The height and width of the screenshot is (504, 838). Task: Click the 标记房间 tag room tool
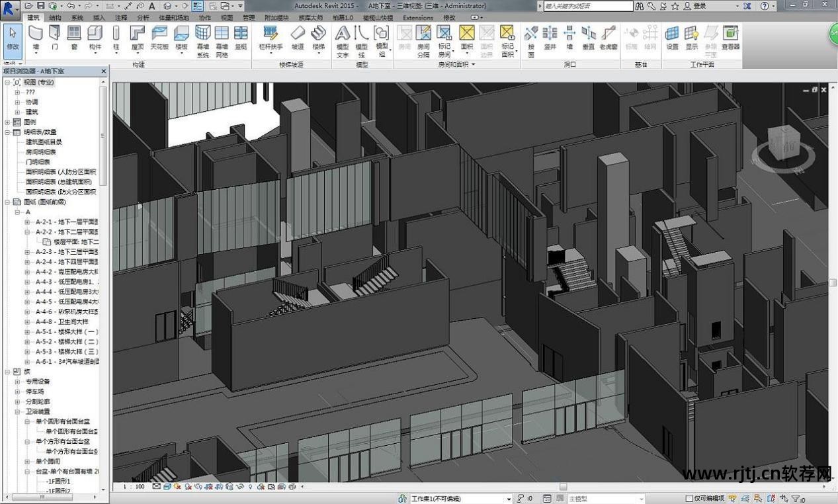pyautogui.click(x=444, y=41)
